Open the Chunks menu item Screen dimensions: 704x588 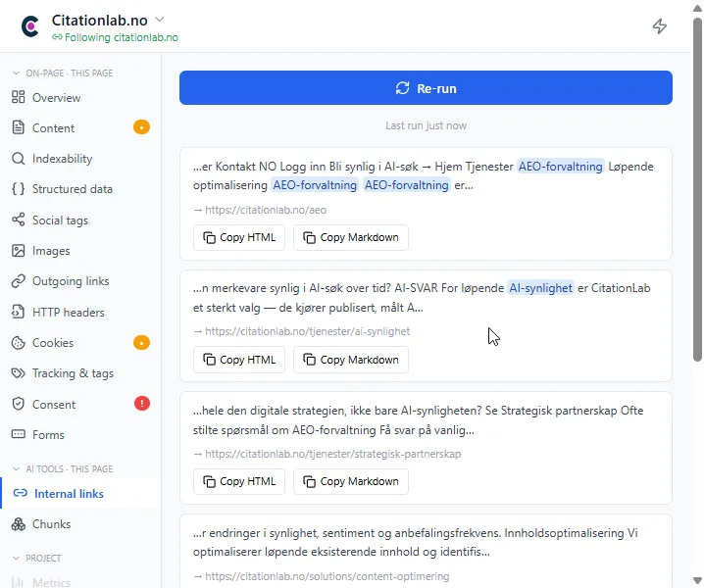pyautogui.click(x=80, y=524)
